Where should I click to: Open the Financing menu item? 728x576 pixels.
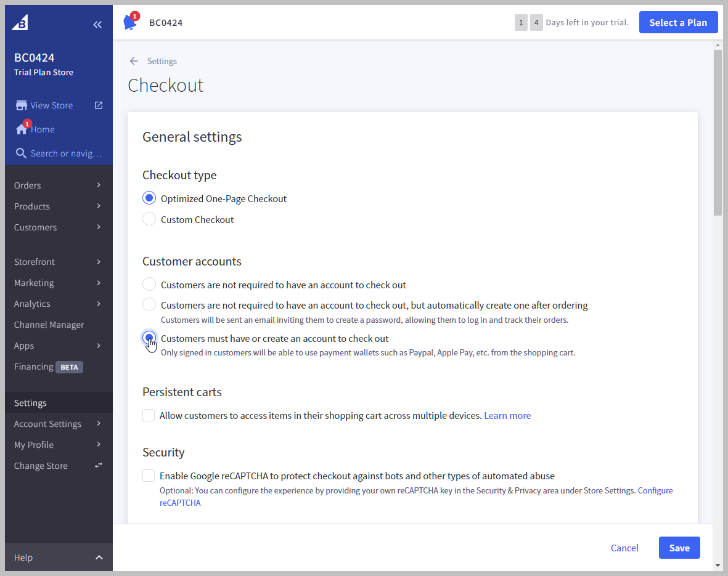35,367
